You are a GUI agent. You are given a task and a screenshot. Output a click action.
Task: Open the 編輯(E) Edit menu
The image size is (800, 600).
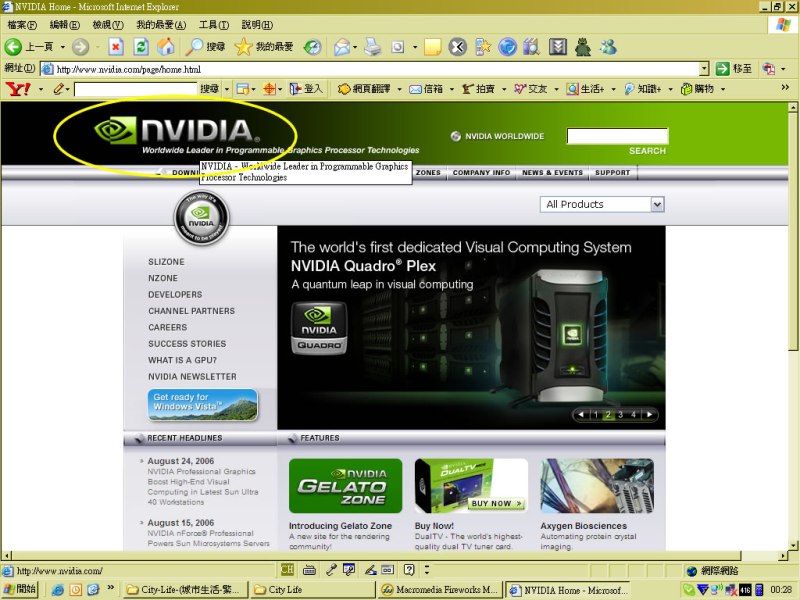[64, 24]
